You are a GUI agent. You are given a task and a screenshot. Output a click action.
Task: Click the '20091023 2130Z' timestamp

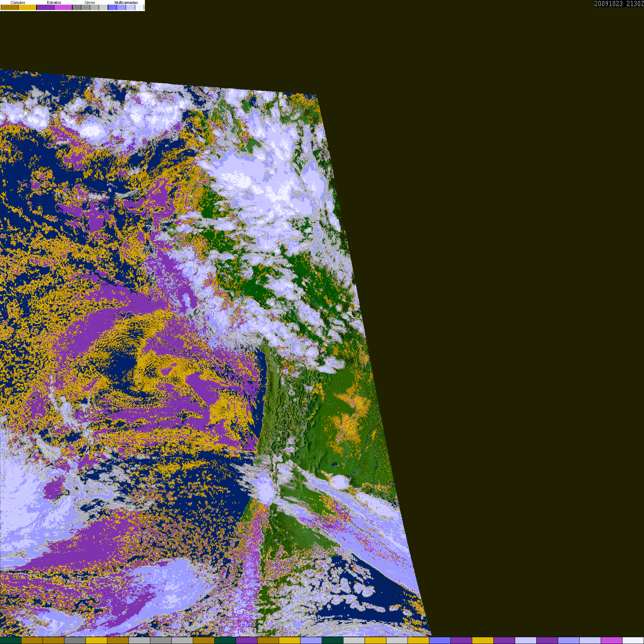(x=619, y=4)
